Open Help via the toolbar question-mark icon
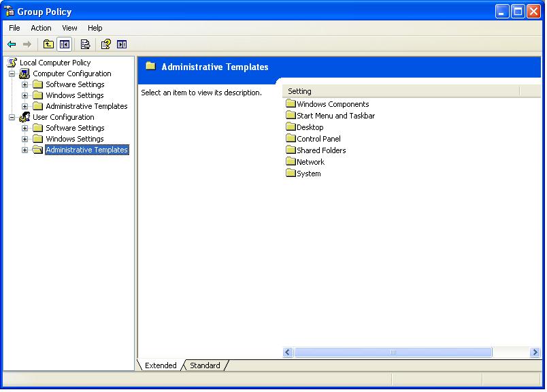The image size is (547, 392). 105,44
